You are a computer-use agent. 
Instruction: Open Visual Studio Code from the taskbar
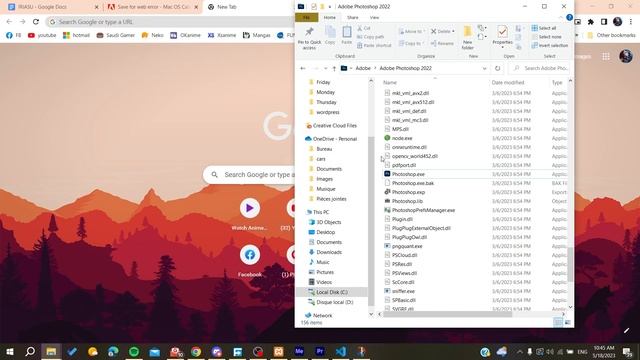(341, 351)
